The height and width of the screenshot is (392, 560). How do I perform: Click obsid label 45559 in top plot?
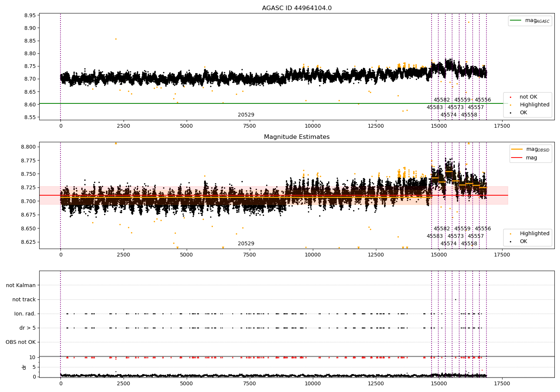point(462,100)
